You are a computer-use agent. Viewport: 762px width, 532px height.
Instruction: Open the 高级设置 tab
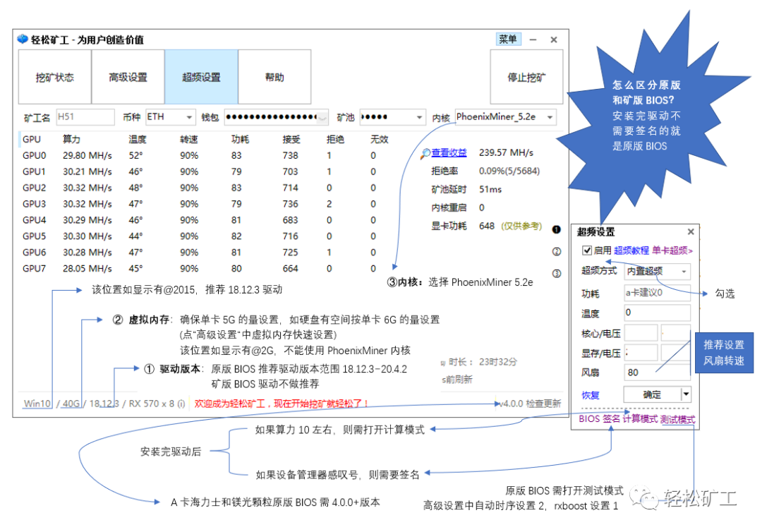click(128, 77)
